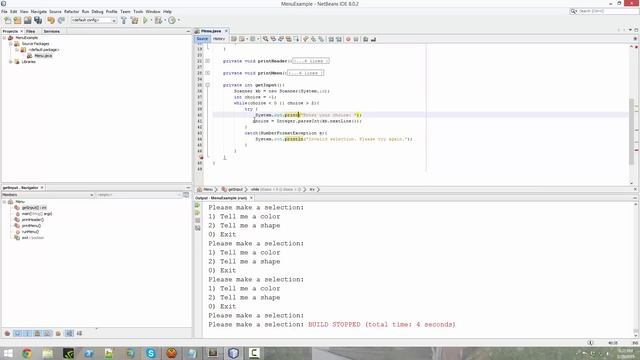640x360 pixels.
Task: Open the Refactor menu
Action: [x=71, y=11]
